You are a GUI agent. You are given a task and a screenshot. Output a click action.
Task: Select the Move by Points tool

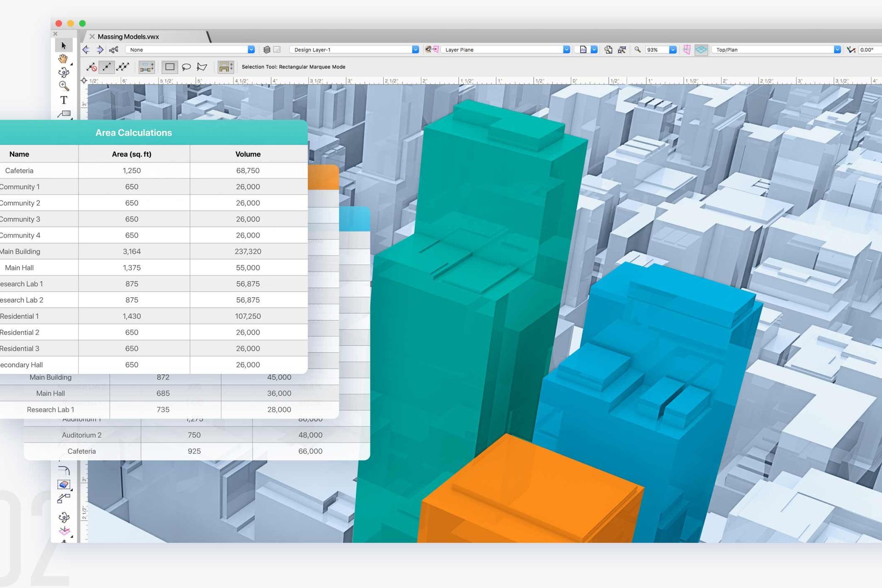(63, 498)
